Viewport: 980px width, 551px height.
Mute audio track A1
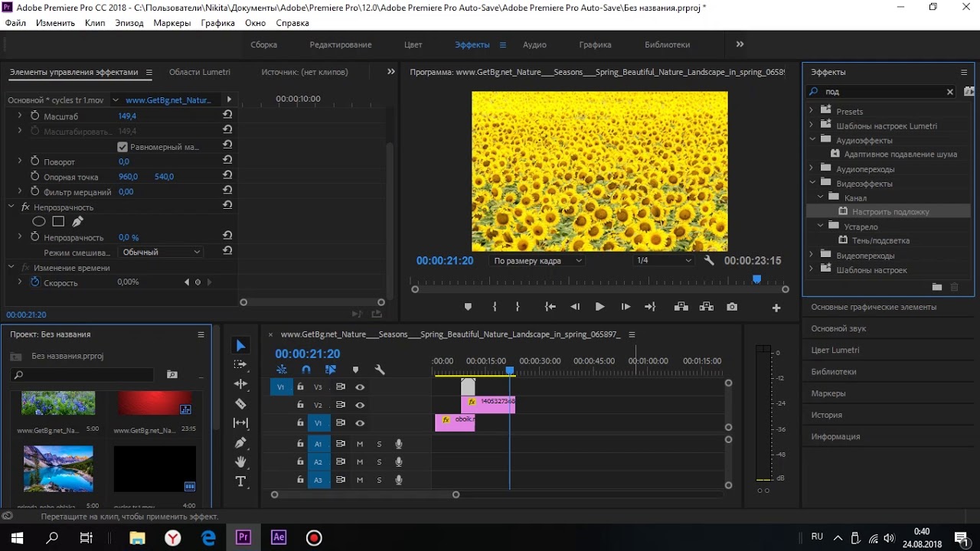point(360,444)
